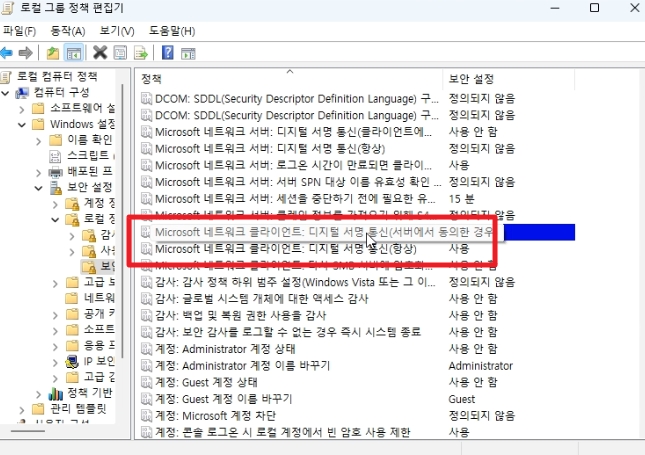645x455 pixels.
Task: Open the 동작(A) menu
Action: [67, 31]
